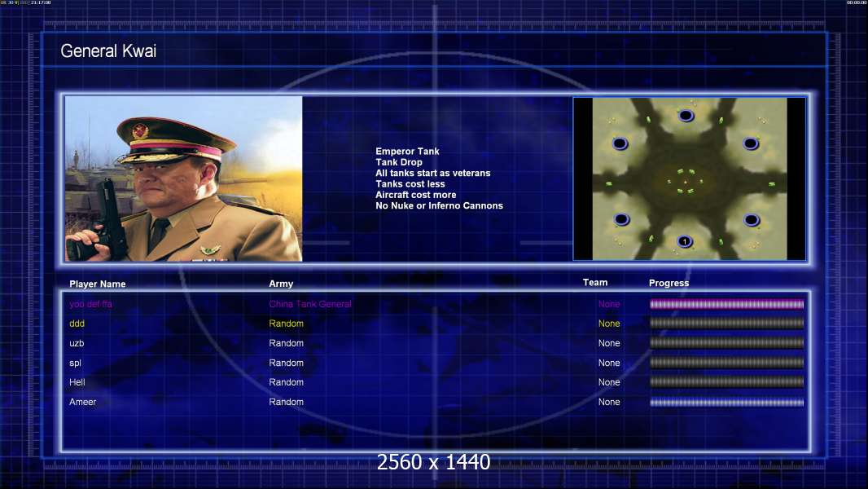Select the top-center start position on minimap
The width and height of the screenshot is (868, 489).
pos(686,115)
